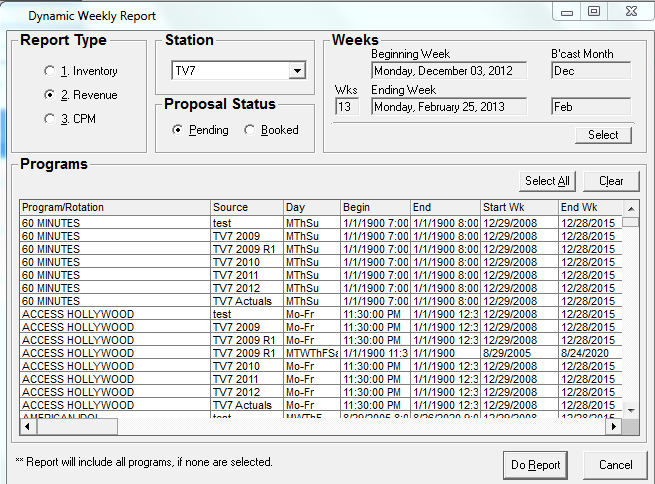
Task: Cancel the Dynamic Weekly Report dialog
Action: click(x=615, y=465)
